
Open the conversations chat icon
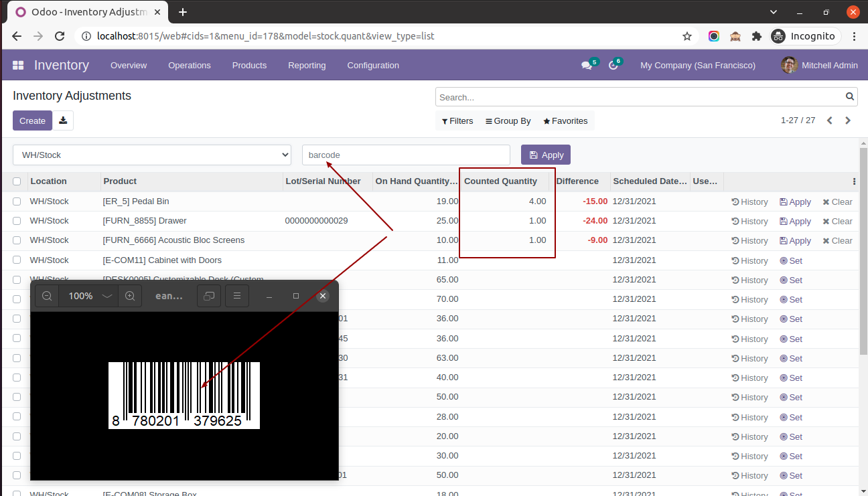[x=587, y=65]
